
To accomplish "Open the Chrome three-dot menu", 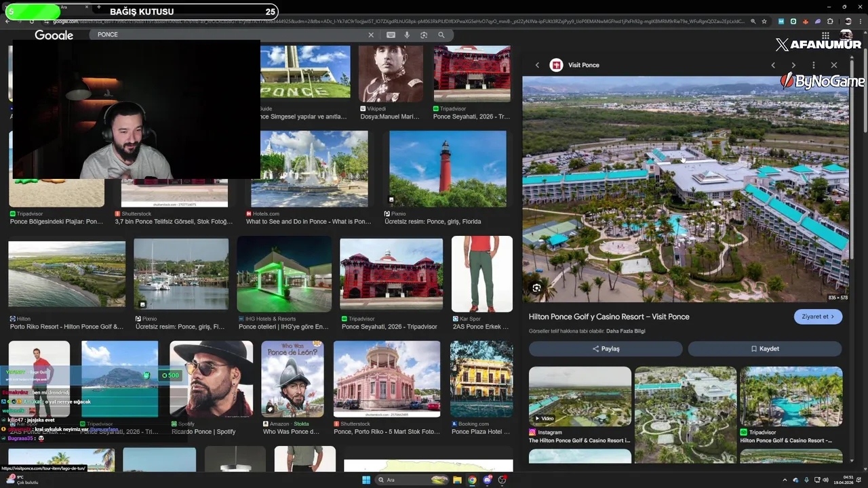I will point(861,21).
